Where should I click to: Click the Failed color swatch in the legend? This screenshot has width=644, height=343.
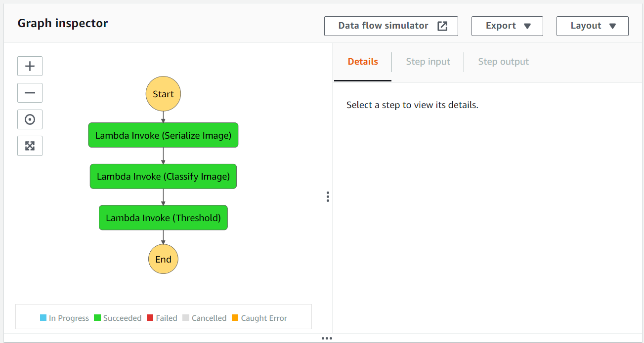click(151, 318)
